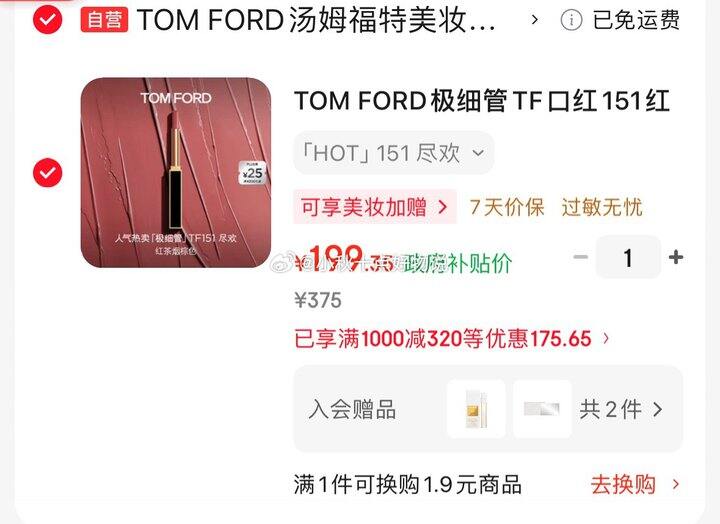Open the lipstick product thumbnail
Screen dimensions: 720x524
click(x=176, y=173)
